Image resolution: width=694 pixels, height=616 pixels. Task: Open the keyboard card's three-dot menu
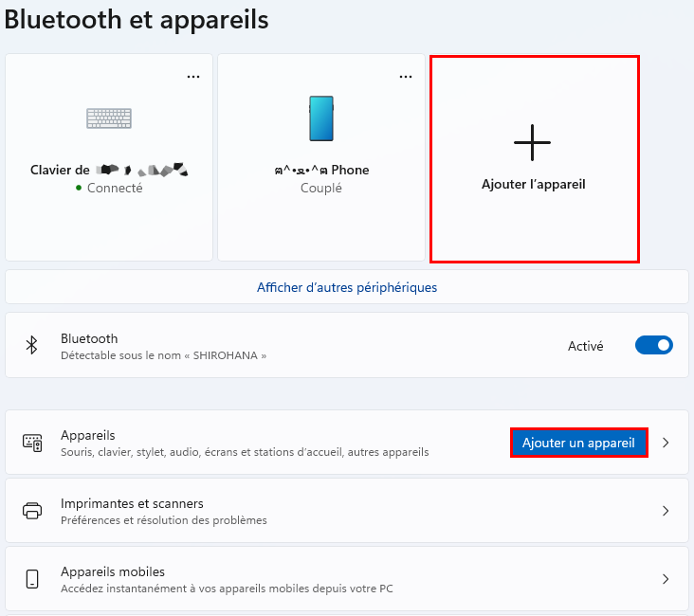[x=193, y=77]
